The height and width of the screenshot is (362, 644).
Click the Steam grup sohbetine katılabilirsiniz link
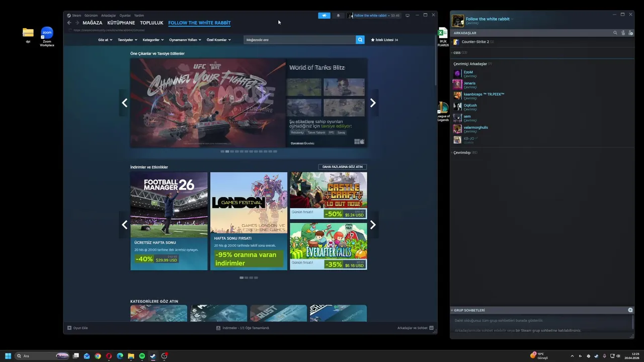548,330
